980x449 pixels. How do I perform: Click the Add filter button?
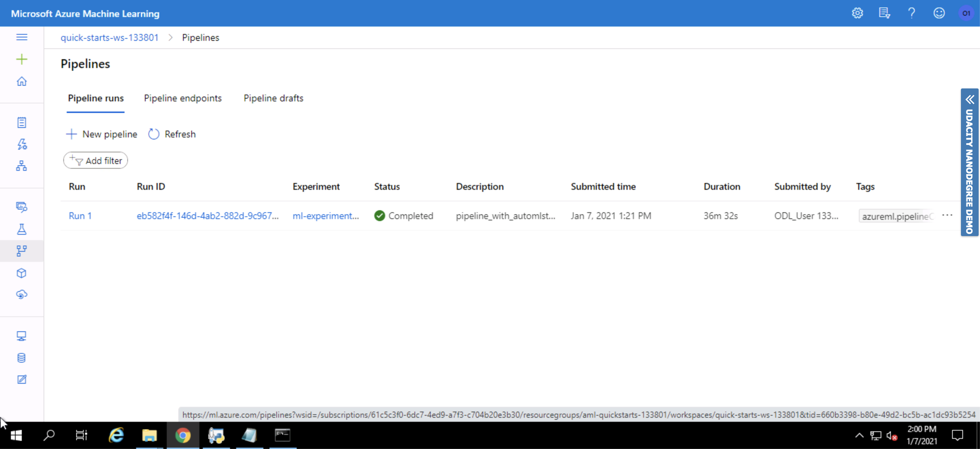click(96, 161)
